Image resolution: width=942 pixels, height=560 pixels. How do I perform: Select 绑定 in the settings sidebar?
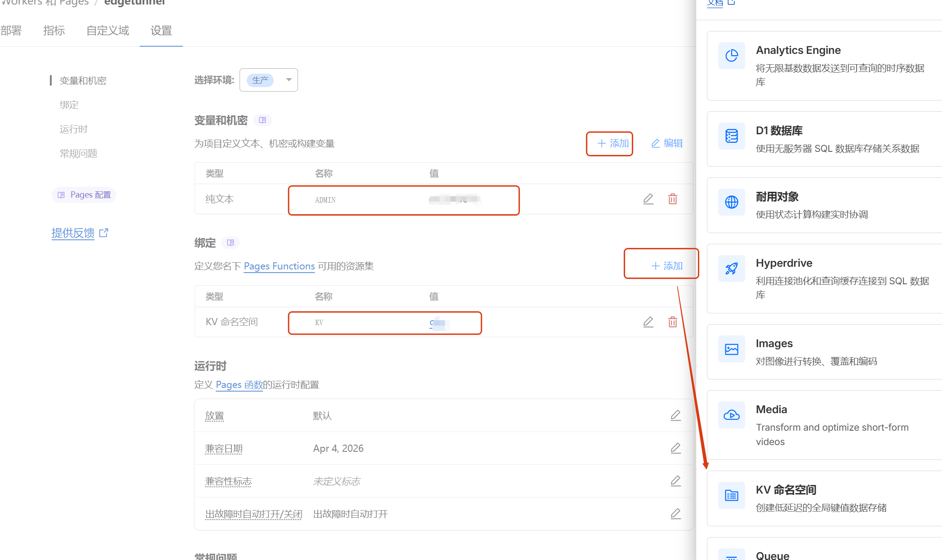pyautogui.click(x=69, y=105)
